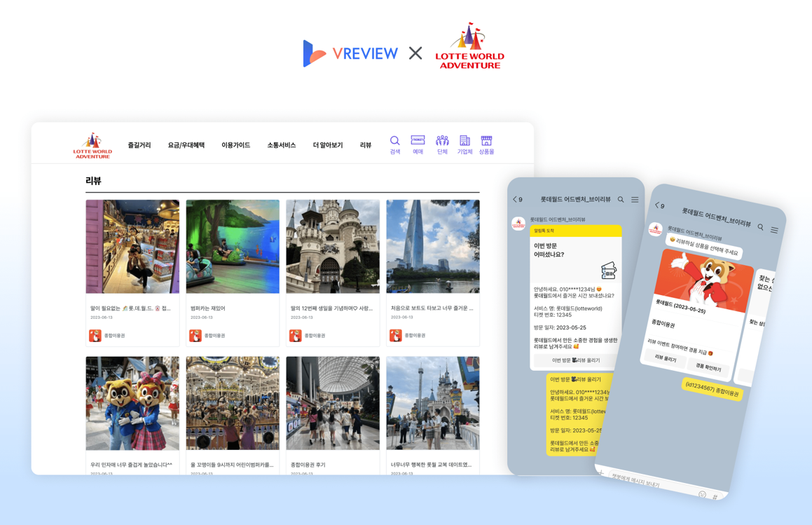Click review title '범퍼카는 재밌어'
The height and width of the screenshot is (525, 812).
tap(207, 308)
